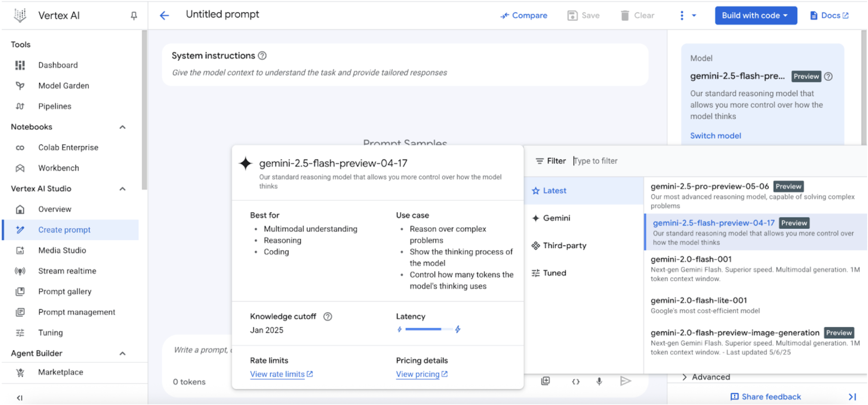Click the insert media icon
This screenshot has height=405, width=868.
546,381
